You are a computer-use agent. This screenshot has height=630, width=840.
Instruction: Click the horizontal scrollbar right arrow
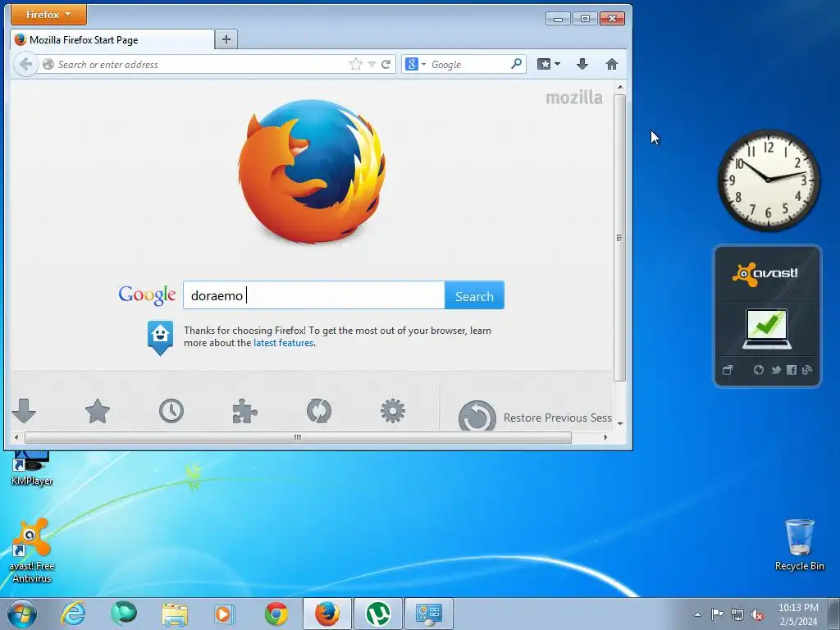[605, 438]
